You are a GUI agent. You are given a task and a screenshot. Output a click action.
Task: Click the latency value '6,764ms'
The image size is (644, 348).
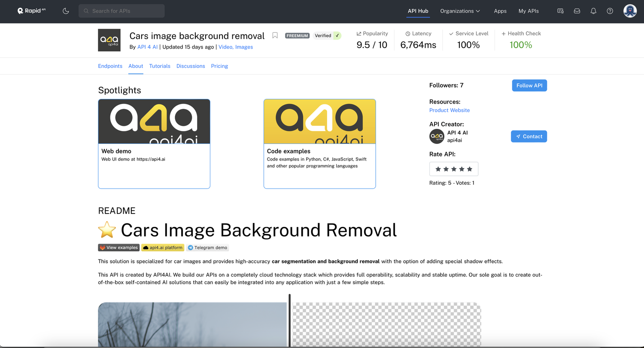point(418,45)
